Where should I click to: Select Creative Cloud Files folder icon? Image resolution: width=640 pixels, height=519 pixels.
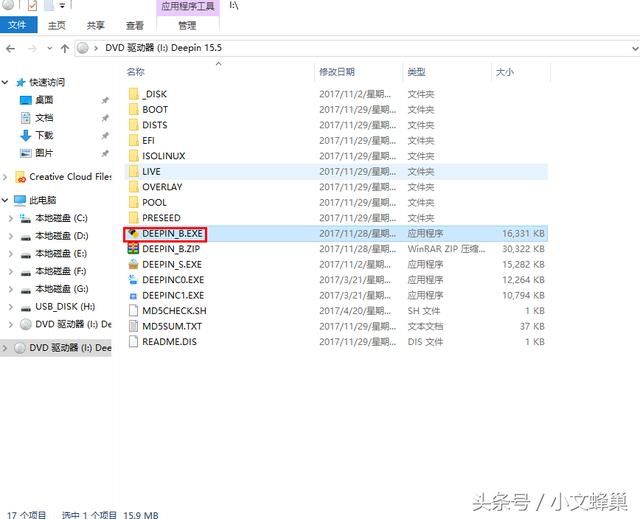click(x=20, y=177)
